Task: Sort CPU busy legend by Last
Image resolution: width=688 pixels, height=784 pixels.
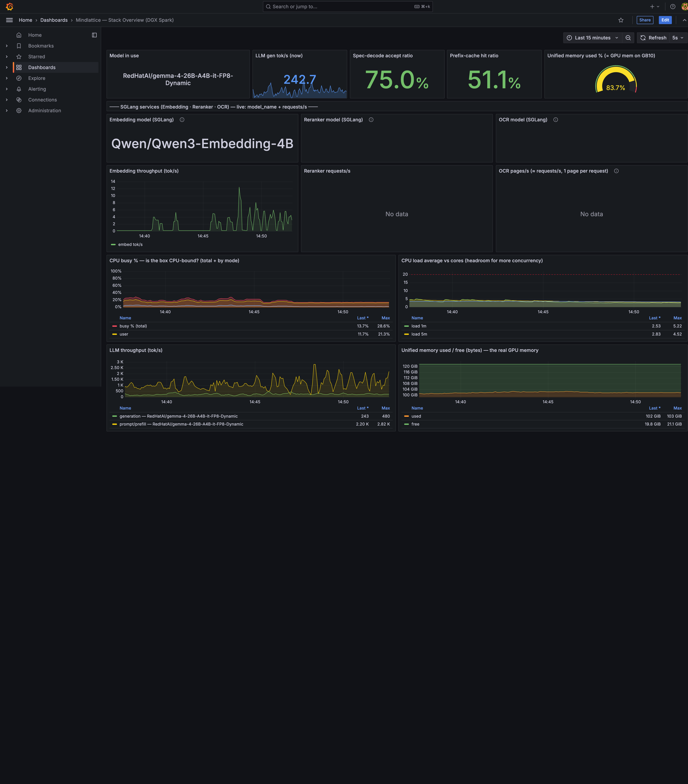Action: click(362, 318)
